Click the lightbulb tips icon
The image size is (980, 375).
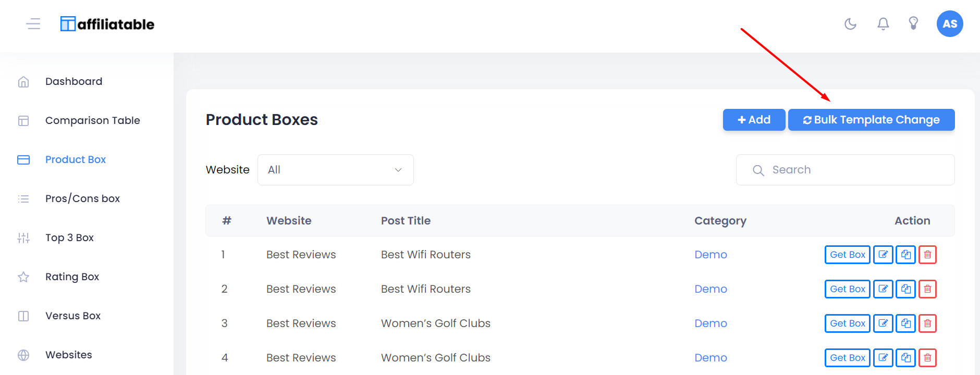click(x=913, y=23)
